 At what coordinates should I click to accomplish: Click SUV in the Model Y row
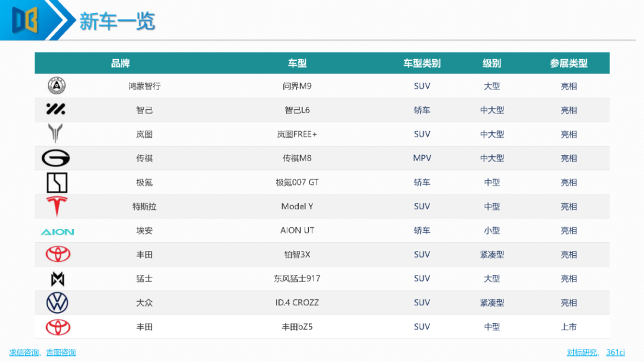422,207
